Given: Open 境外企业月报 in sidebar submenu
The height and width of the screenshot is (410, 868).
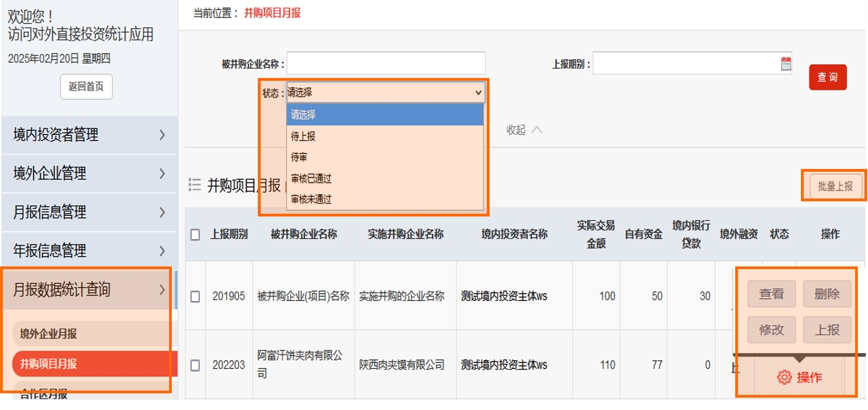Looking at the screenshot, I should (48, 334).
